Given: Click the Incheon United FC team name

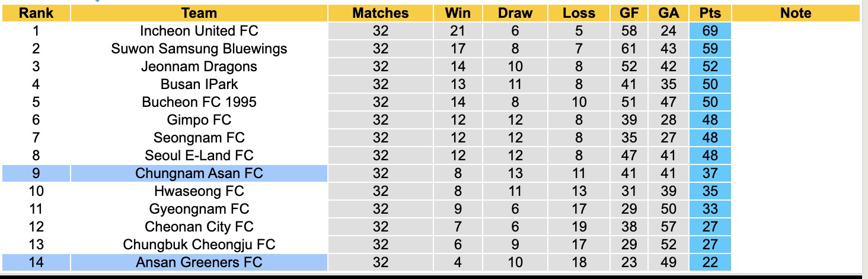Looking at the screenshot, I should [199, 31].
